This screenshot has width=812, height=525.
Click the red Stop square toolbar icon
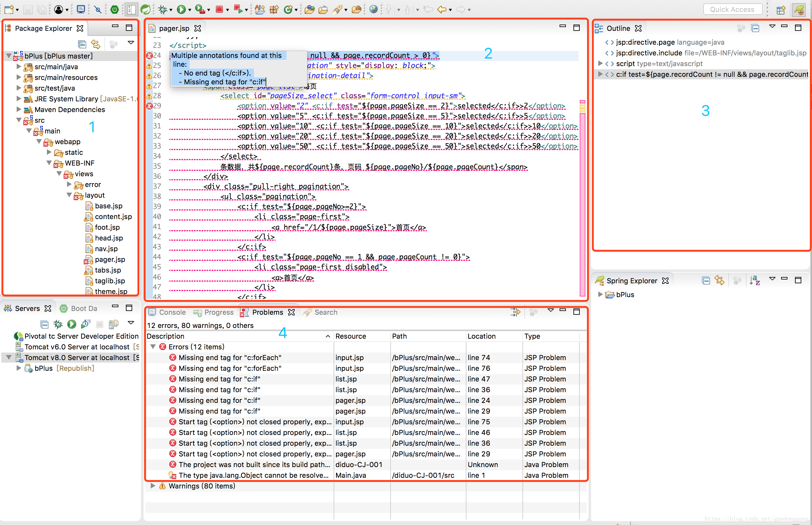(x=219, y=9)
